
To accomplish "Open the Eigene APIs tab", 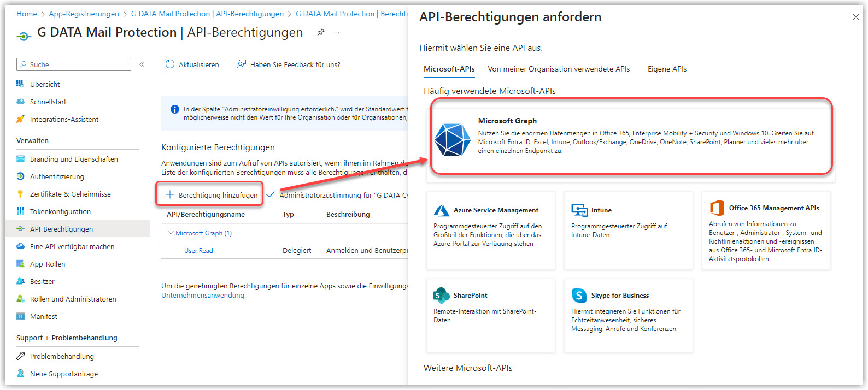I will point(667,69).
